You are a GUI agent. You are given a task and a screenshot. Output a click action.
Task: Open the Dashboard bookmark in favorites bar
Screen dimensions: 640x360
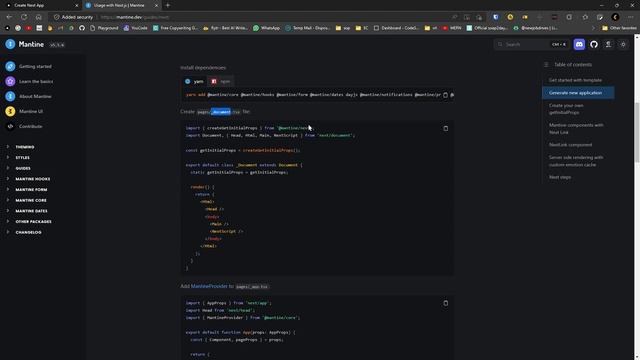pos(396,28)
